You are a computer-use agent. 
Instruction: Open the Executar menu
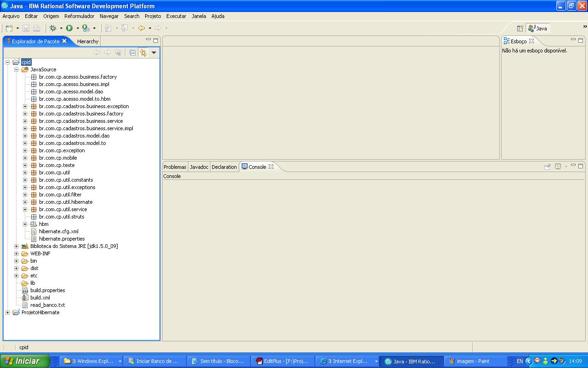coord(176,16)
